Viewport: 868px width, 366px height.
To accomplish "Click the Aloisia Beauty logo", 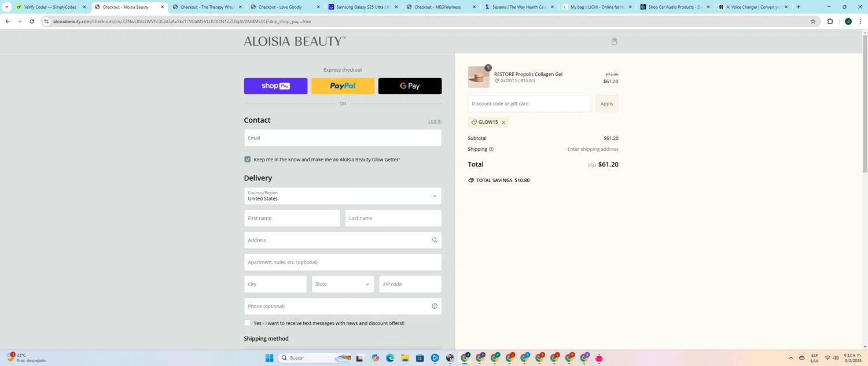I will 295,42.
